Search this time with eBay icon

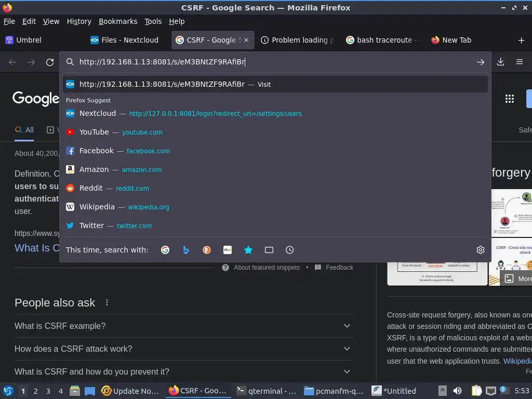228,250
